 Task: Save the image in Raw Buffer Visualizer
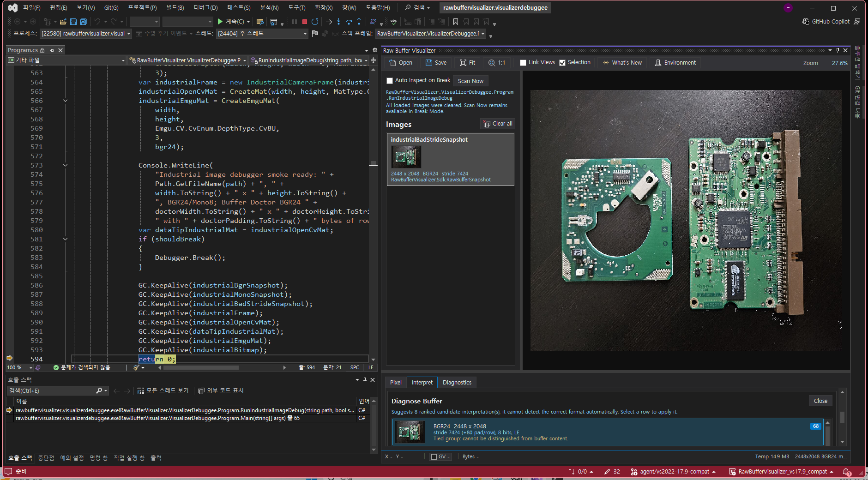pyautogui.click(x=436, y=63)
